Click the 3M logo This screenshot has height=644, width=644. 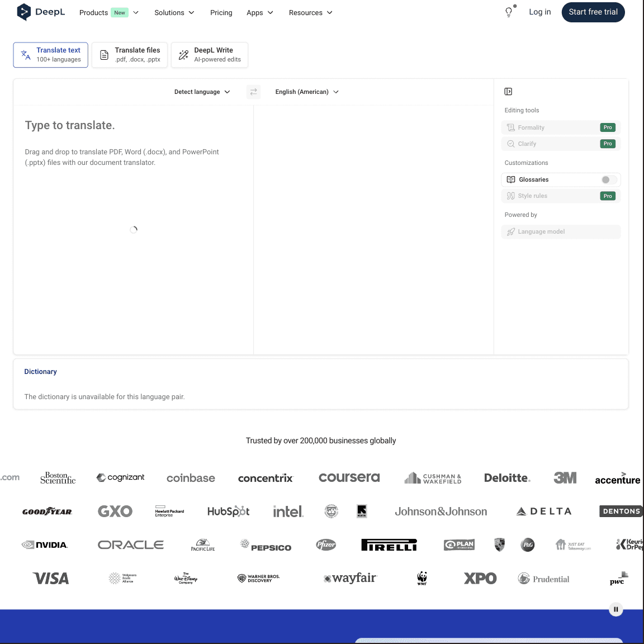click(x=565, y=477)
